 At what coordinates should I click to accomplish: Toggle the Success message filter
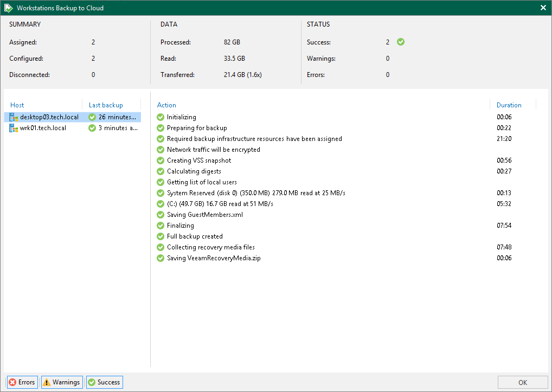coord(104,382)
